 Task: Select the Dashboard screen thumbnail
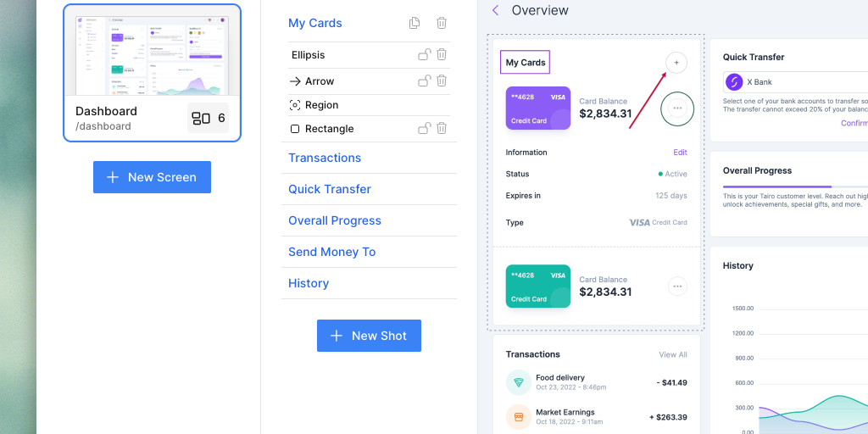point(152,53)
